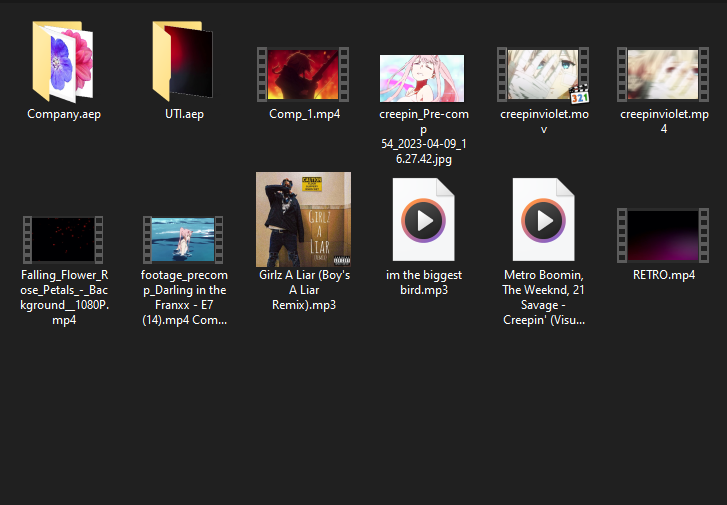Select the creepinviolet.mov video icon
This screenshot has width=727, height=505.
(x=543, y=75)
